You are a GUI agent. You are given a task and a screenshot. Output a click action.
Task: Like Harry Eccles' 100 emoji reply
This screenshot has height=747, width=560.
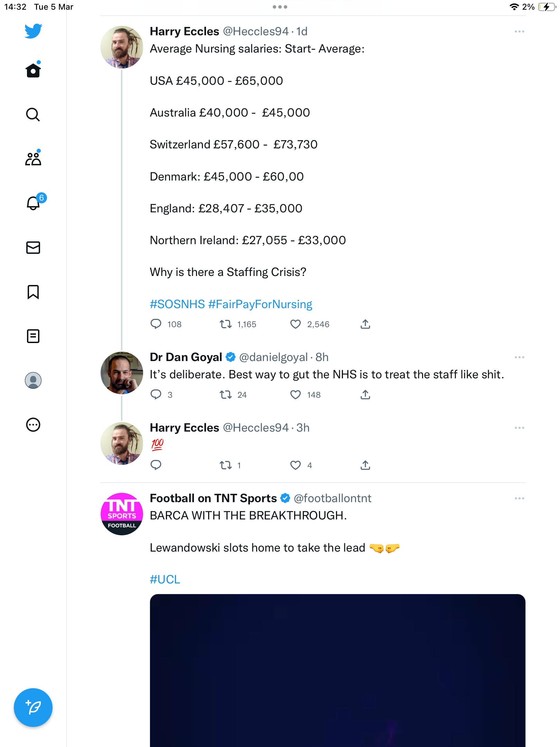296,465
